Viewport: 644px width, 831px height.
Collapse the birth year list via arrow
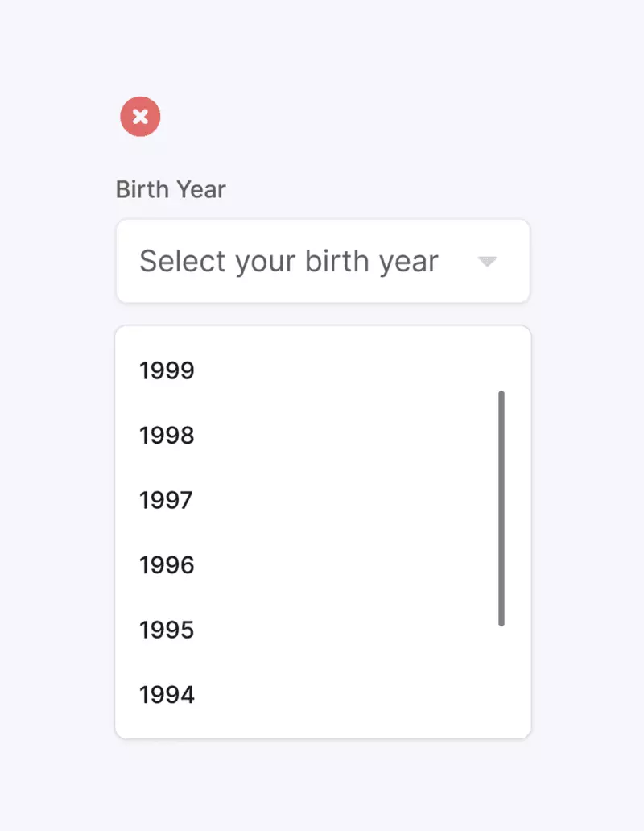(487, 261)
